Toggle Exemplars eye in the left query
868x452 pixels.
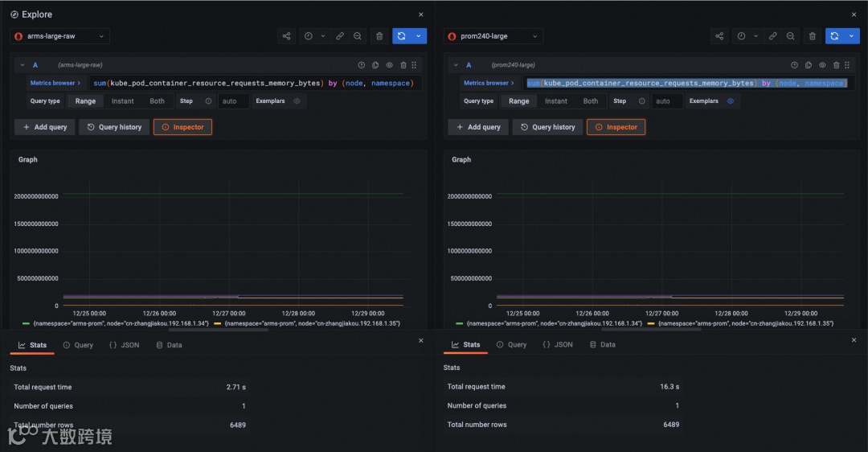[x=297, y=101]
